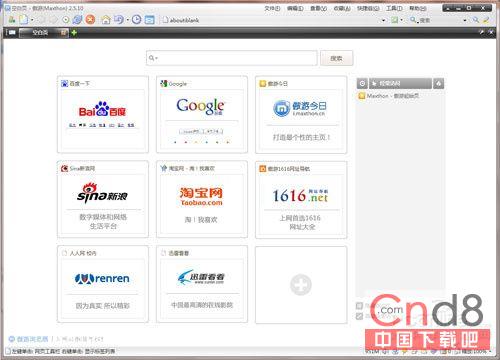The width and height of the screenshot is (500, 360).
Task: Click the Sina favicon in tile header
Action: pyautogui.click(x=64, y=168)
